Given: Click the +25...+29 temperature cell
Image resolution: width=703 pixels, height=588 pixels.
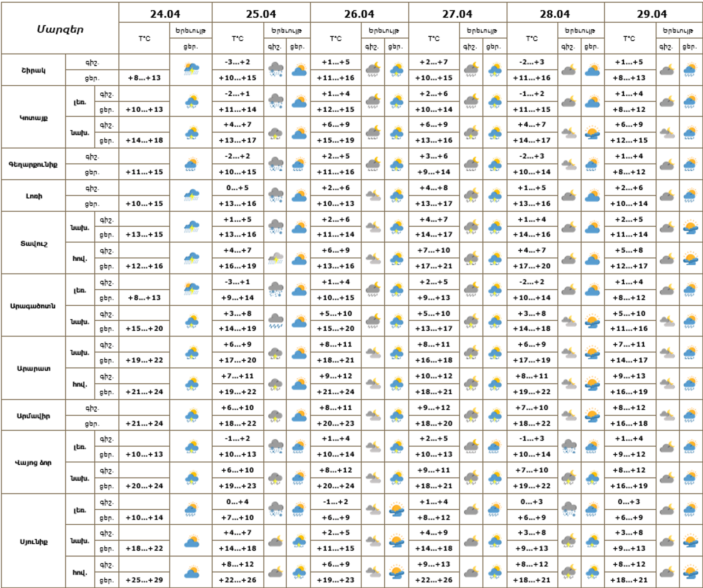Looking at the screenshot, I should (144, 580).
